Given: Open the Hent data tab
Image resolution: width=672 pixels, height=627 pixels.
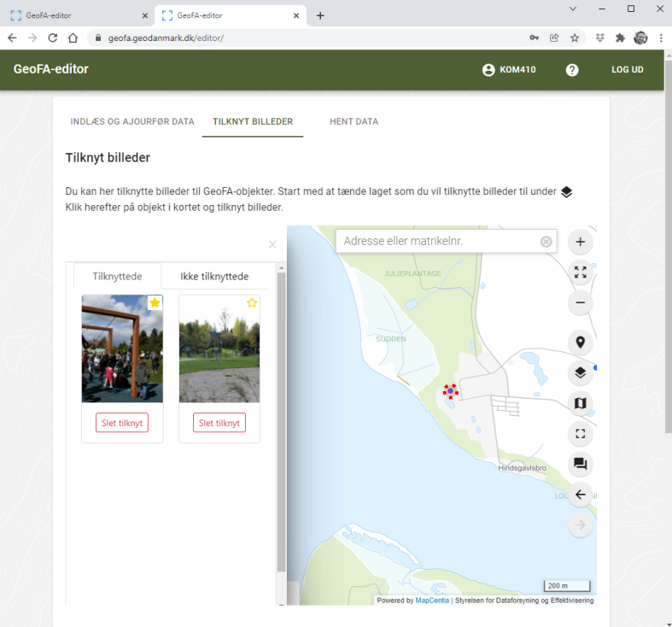Looking at the screenshot, I should (354, 122).
